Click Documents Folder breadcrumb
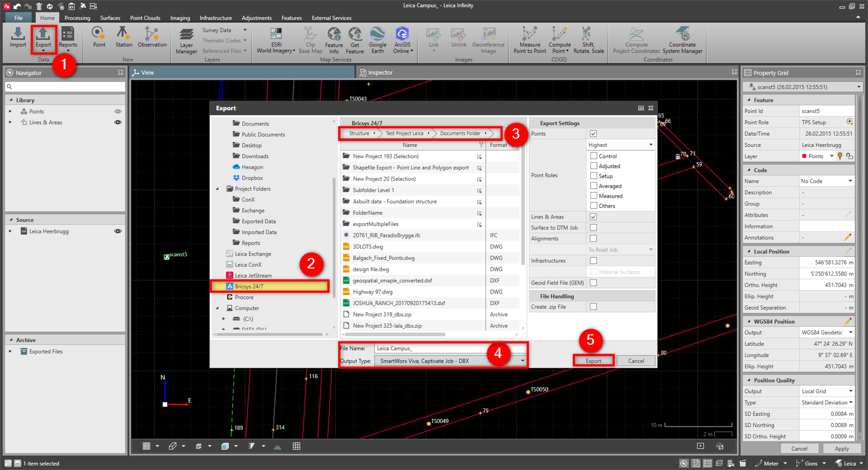The height and width of the screenshot is (470, 868). click(x=460, y=133)
